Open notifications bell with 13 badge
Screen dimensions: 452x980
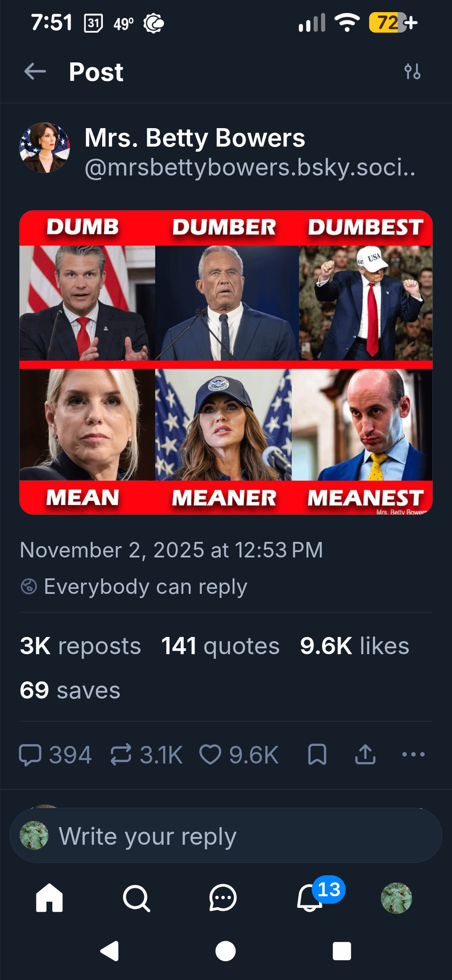click(x=311, y=898)
